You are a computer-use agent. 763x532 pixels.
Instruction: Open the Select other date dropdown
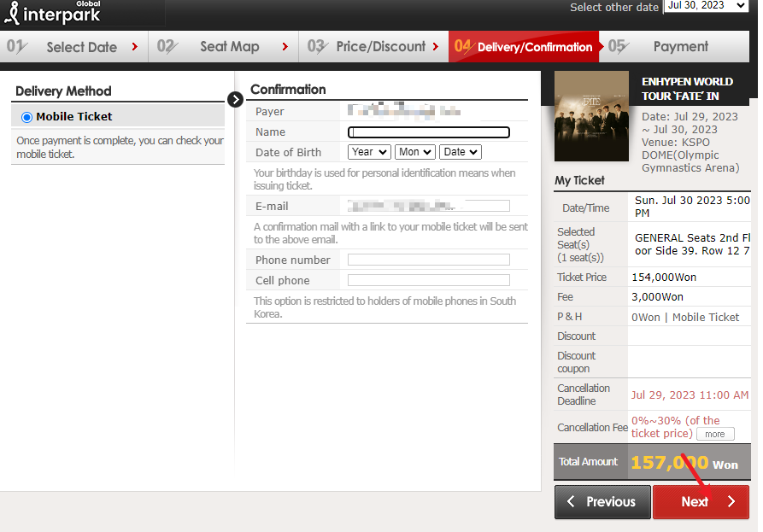[x=705, y=6]
